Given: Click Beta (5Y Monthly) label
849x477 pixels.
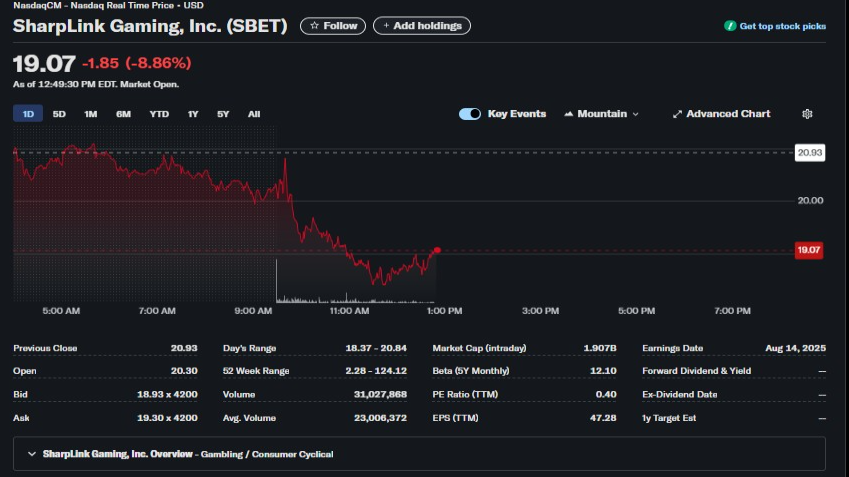Looking at the screenshot, I should point(471,371).
